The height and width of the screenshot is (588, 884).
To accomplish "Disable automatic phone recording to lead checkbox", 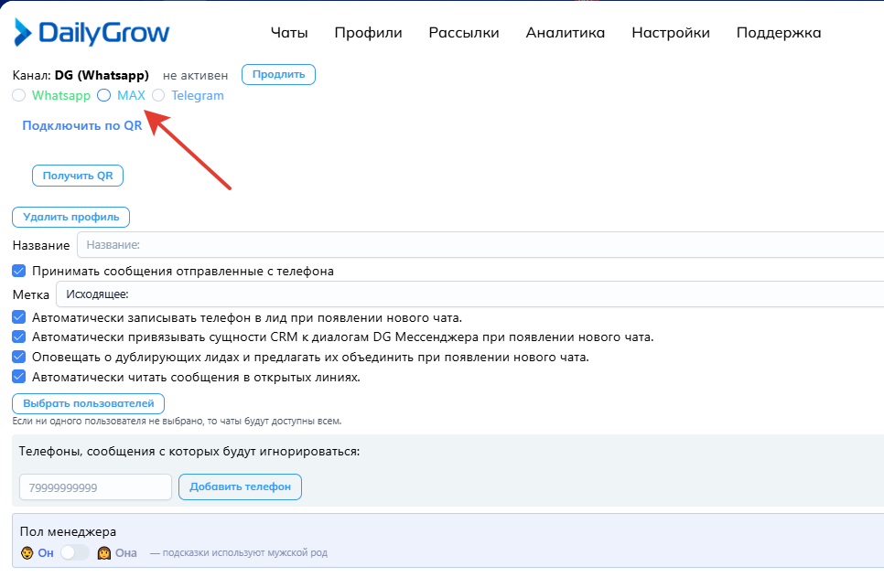I will 19,317.
